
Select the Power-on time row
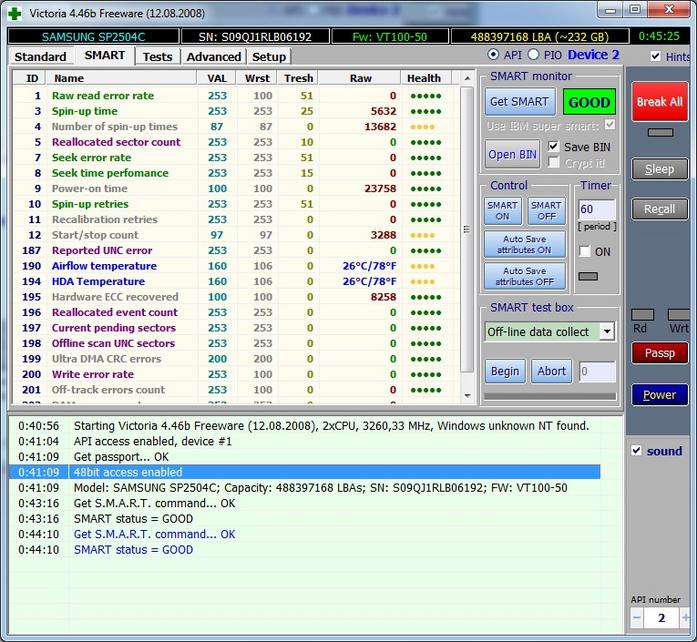(236, 189)
